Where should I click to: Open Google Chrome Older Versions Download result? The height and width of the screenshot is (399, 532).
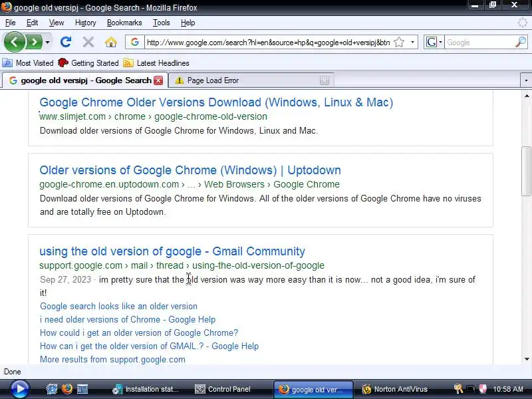(x=216, y=102)
